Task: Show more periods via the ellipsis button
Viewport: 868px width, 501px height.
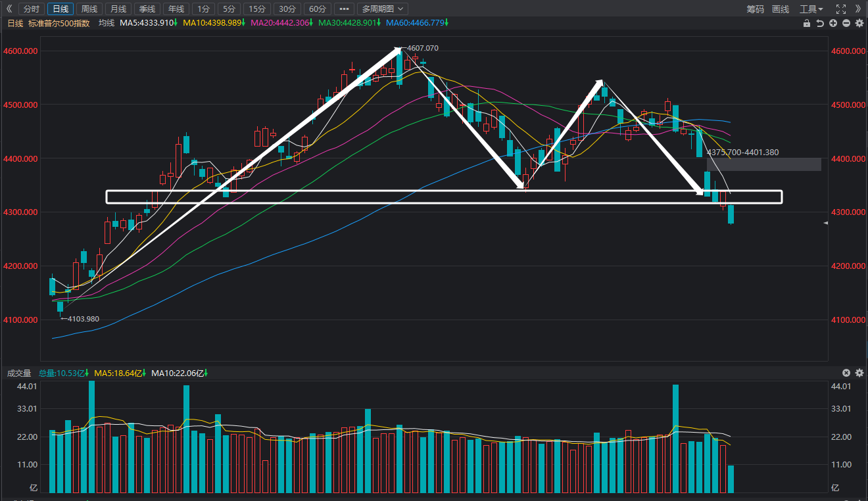Action: coord(344,9)
